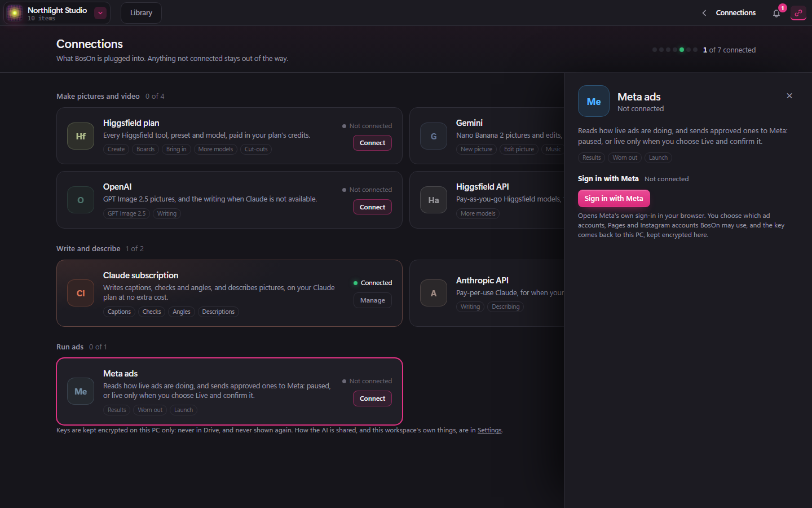Click the Worn out tag in side panel
This screenshot has width=812, height=508.
625,157
